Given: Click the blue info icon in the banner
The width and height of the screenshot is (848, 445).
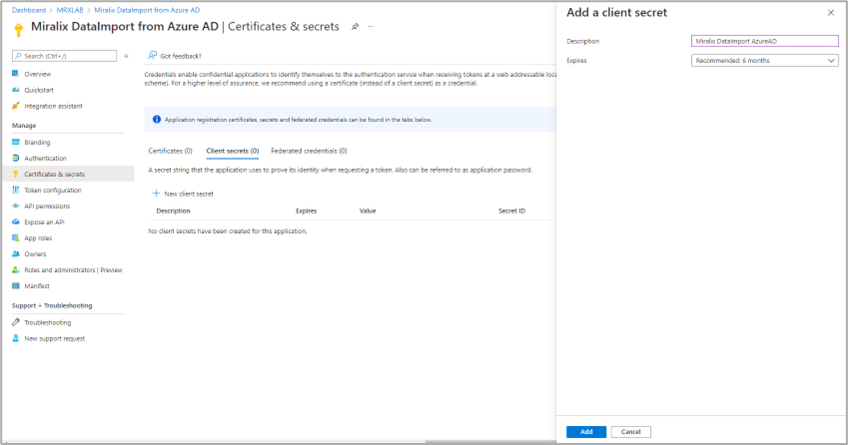Looking at the screenshot, I should click(157, 119).
